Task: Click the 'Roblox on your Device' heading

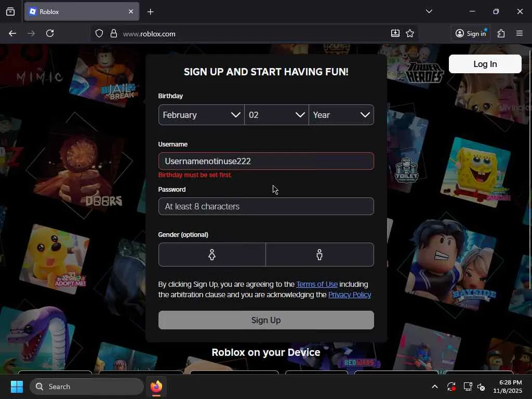Action: click(266, 352)
